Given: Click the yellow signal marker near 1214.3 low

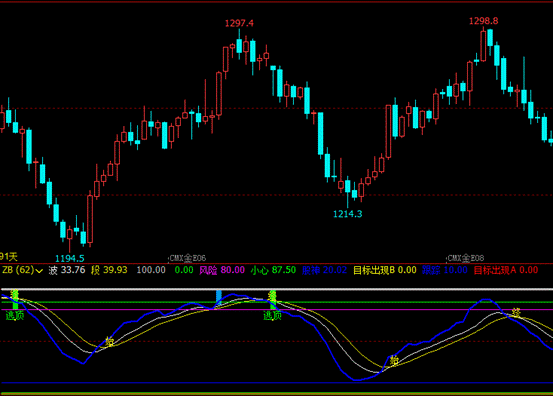Looking at the screenshot, I should (394, 360).
